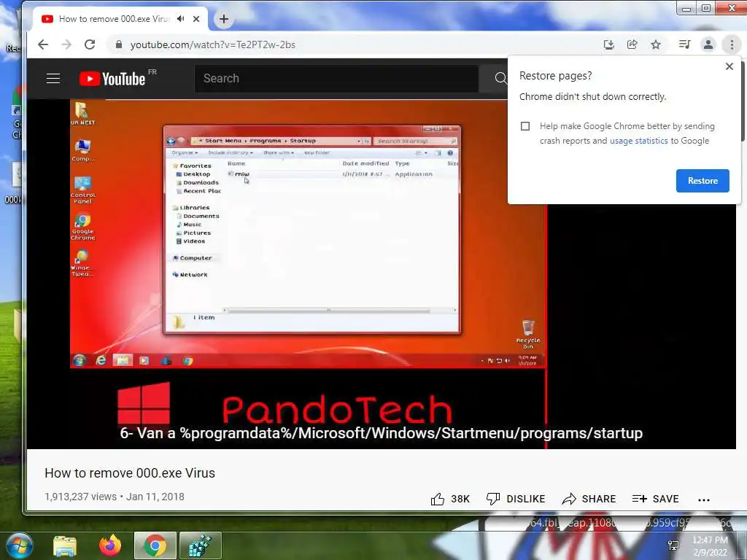Click the install app icon in the address bar

click(609, 44)
